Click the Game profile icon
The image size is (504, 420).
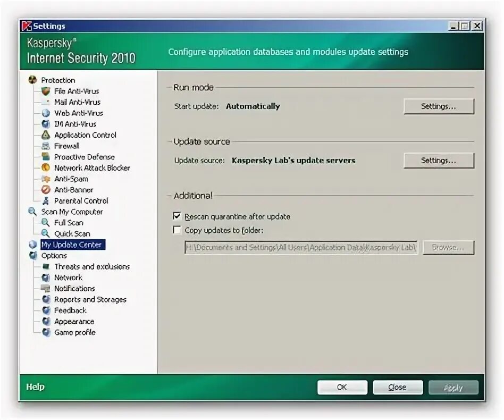click(x=46, y=332)
